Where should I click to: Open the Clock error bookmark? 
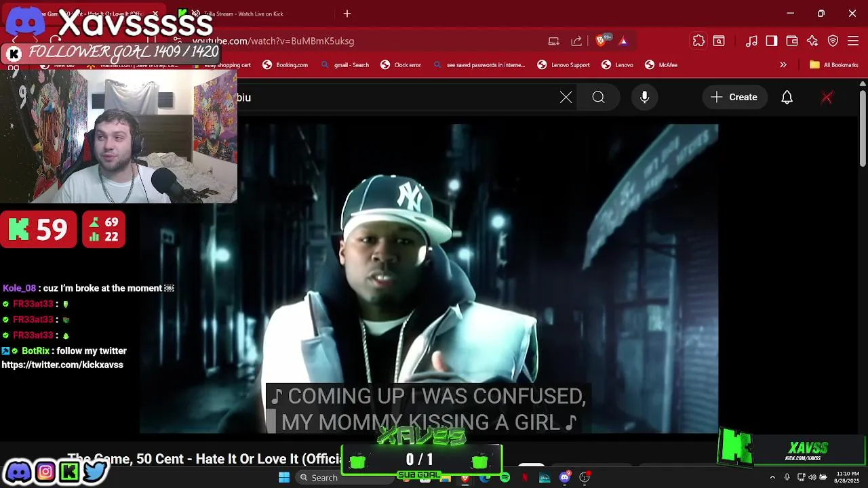coord(401,64)
